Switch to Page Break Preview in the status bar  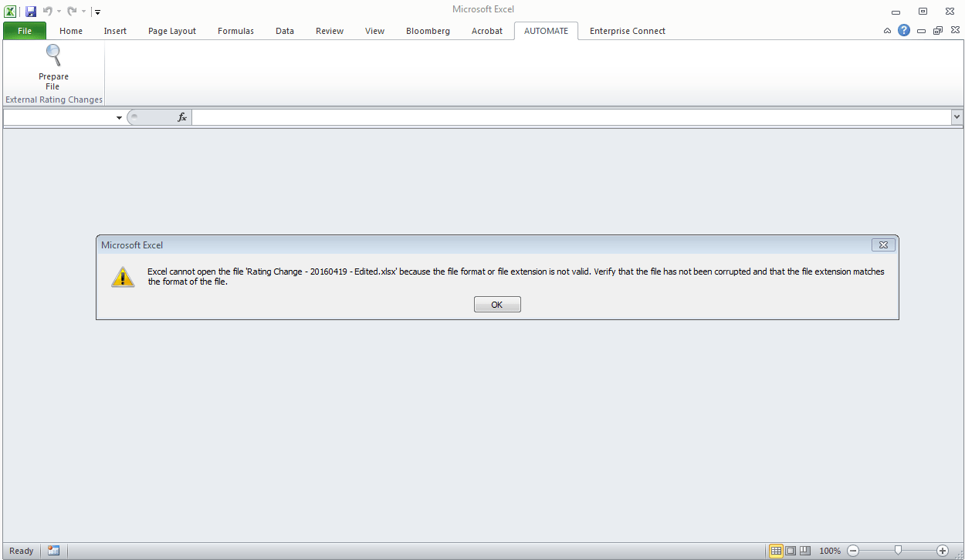click(x=805, y=551)
